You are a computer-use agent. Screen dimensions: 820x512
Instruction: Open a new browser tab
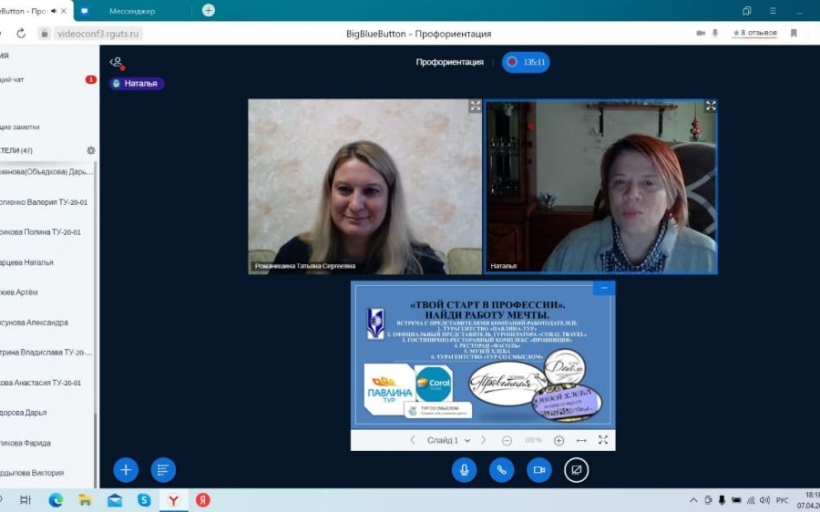(x=208, y=10)
